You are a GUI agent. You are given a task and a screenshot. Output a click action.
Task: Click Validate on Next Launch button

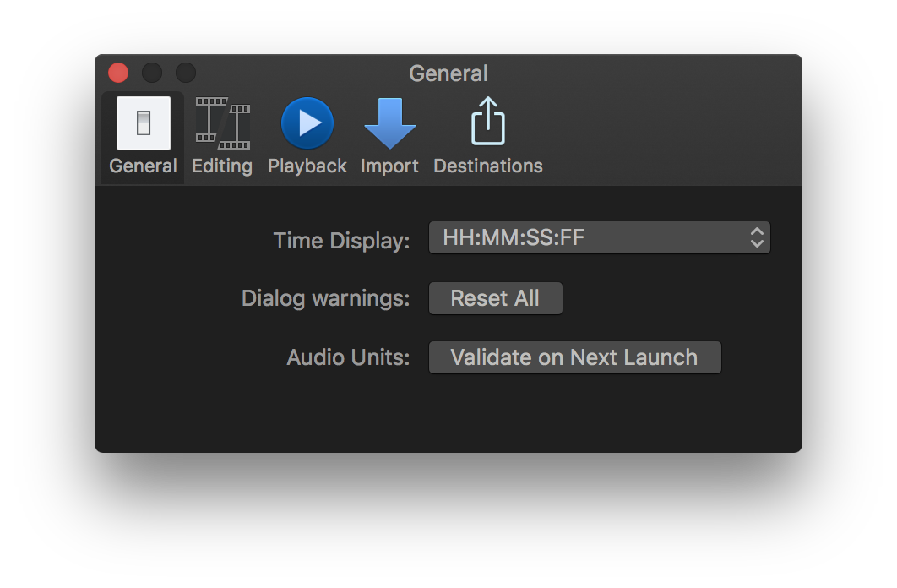(x=574, y=357)
